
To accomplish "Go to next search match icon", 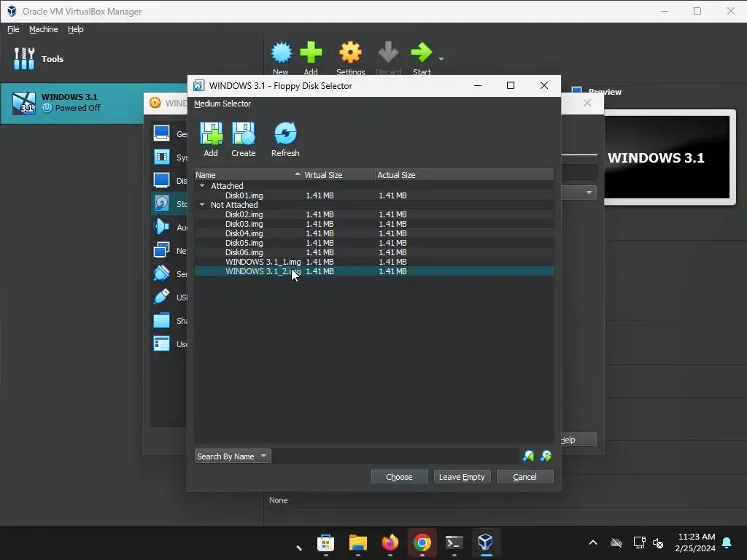I will coord(546,456).
